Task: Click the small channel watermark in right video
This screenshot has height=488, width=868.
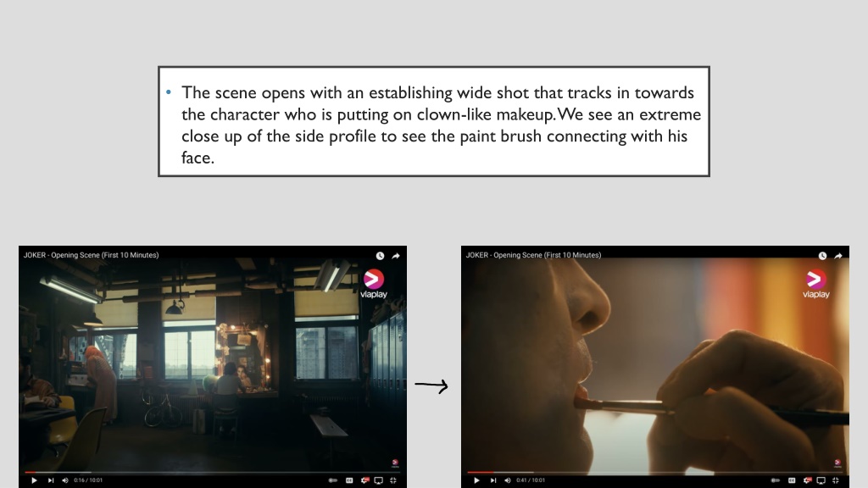Action: click(x=837, y=463)
